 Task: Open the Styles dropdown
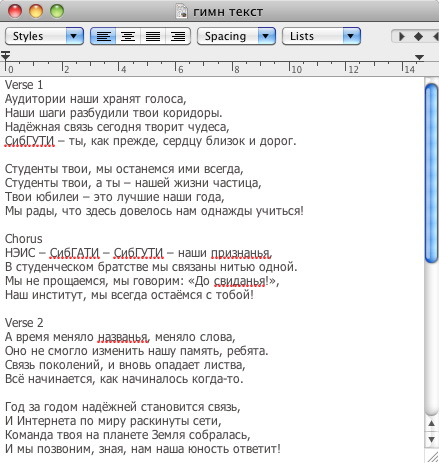click(44, 36)
